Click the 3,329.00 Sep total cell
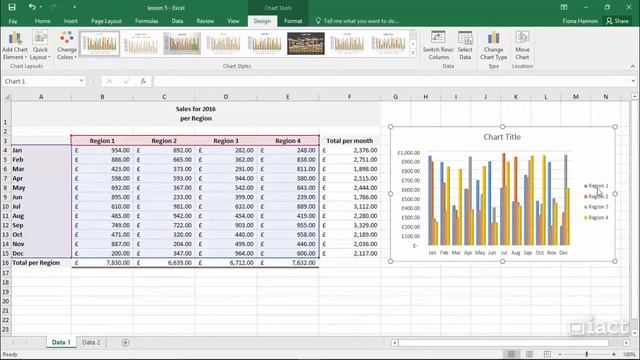 click(349, 225)
